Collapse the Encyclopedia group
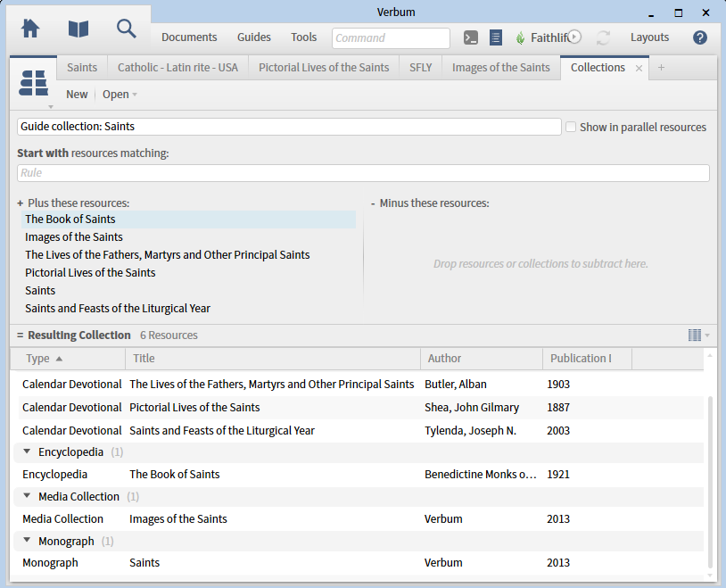The width and height of the screenshot is (726, 588). [x=27, y=451]
